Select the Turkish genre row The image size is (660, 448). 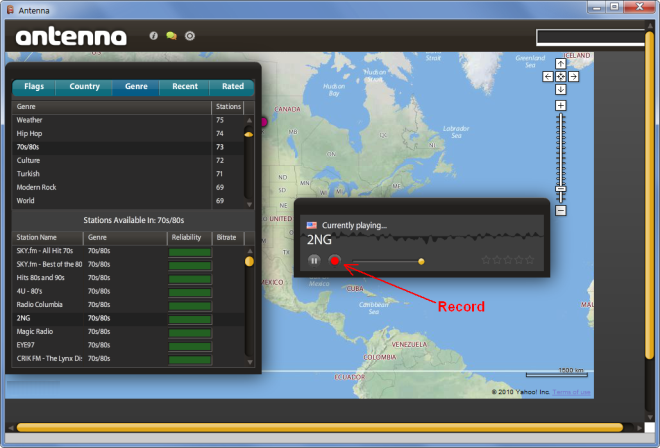tap(128, 174)
